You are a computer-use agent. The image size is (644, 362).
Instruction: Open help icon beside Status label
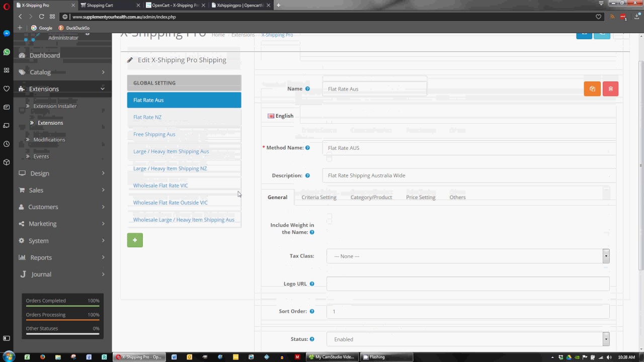point(312,339)
